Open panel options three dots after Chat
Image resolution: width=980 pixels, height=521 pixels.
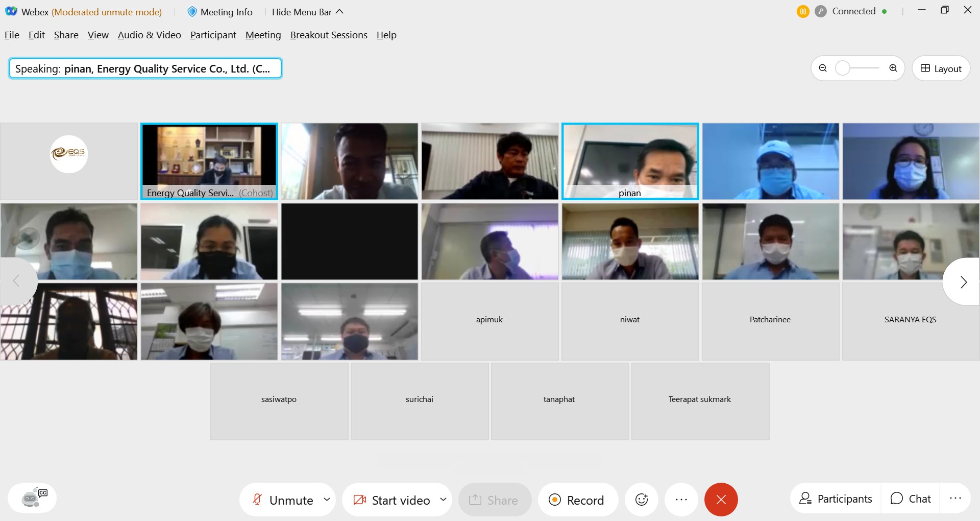pyautogui.click(x=955, y=499)
